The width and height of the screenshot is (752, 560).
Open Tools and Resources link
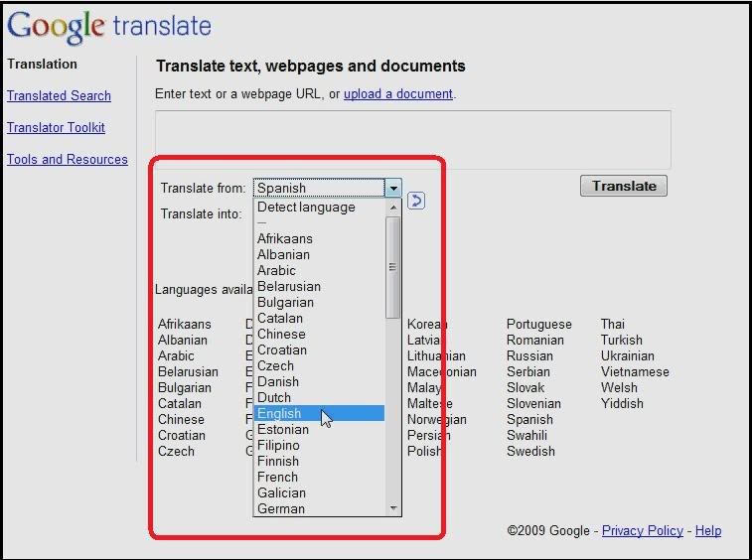click(68, 159)
